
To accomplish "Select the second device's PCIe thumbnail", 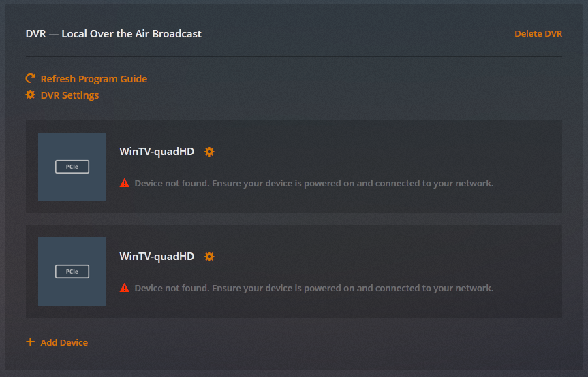I will pyautogui.click(x=72, y=272).
